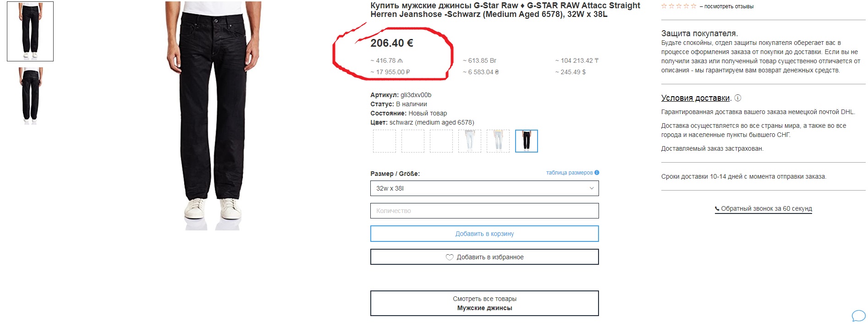Click the Добавить в корзину button
This screenshot has width=868, height=328.
click(484, 234)
